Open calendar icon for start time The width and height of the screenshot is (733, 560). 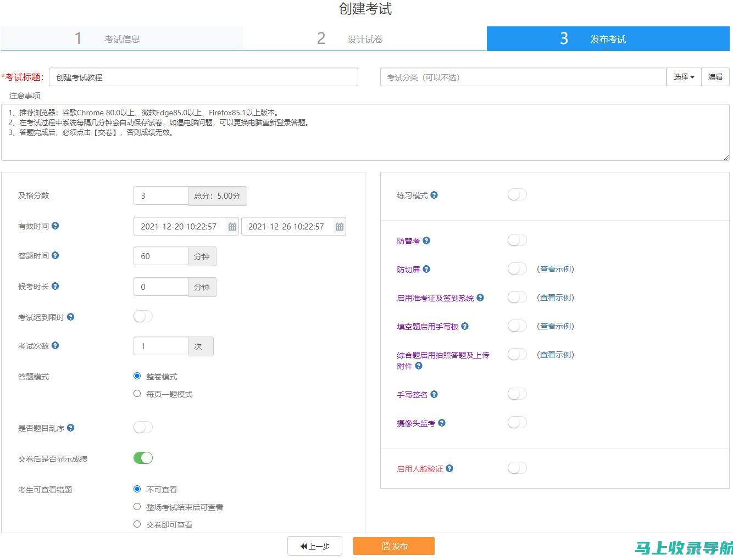click(x=232, y=227)
